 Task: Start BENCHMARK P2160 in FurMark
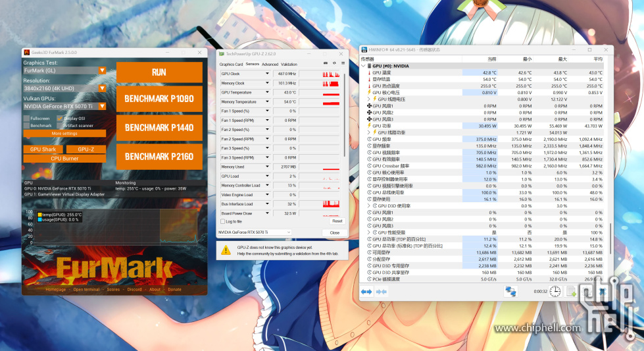pyautogui.click(x=159, y=157)
